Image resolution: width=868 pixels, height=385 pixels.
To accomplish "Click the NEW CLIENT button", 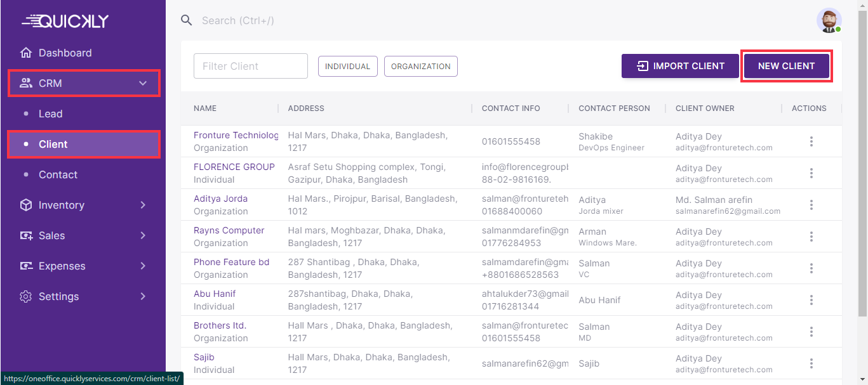I will click(x=786, y=66).
